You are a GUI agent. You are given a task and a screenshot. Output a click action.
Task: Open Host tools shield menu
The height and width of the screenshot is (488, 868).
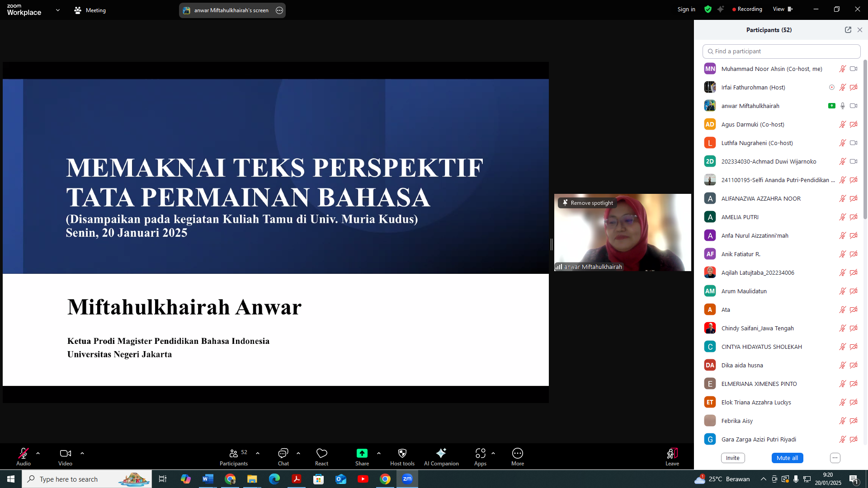402,457
